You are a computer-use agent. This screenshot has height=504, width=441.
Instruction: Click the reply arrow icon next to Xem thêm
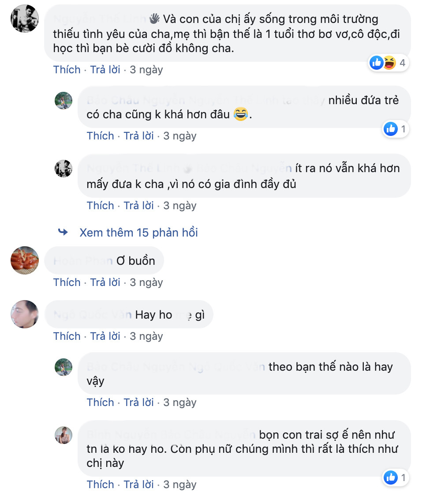click(x=63, y=232)
